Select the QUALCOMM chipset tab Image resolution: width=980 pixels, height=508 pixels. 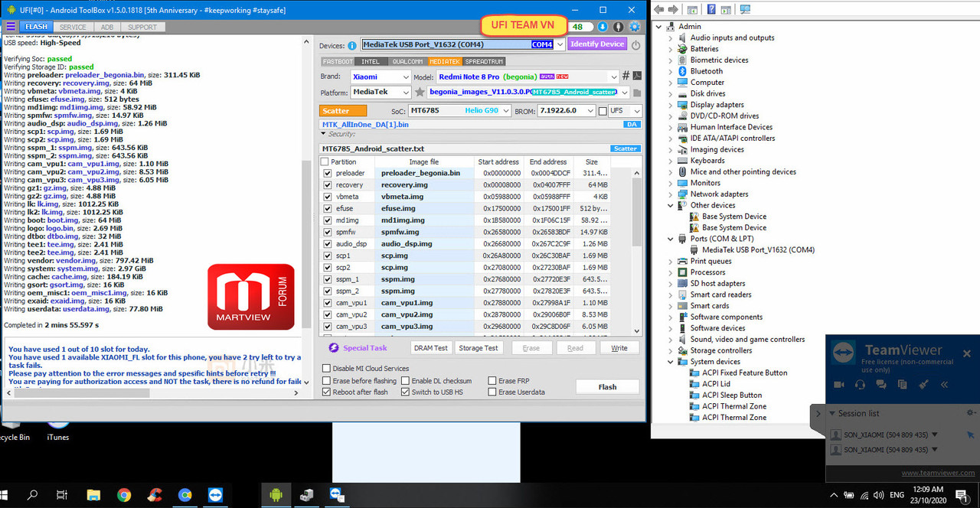click(407, 61)
